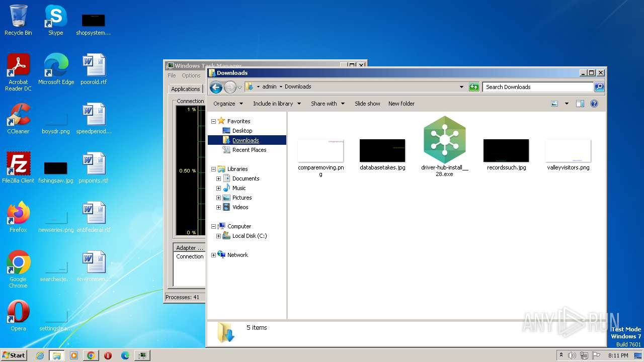Viewport: 644px width, 362px height.
Task: Open the Action Center flag tray icon
Action: (596, 355)
